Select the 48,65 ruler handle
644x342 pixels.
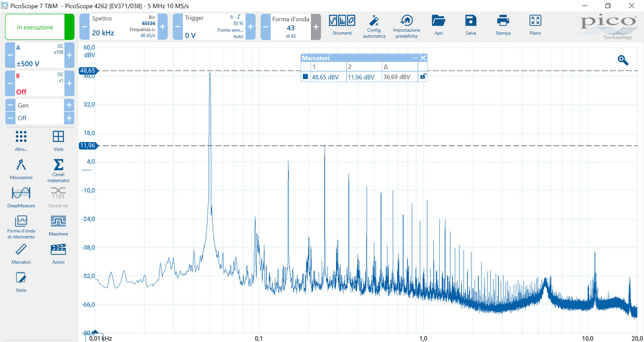[x=89, y=71]
